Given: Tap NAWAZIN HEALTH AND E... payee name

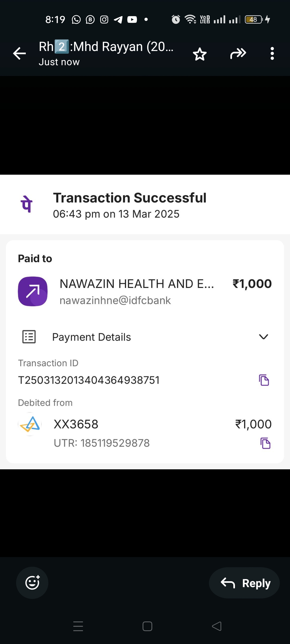Looking at the screenshot, I should pyautogui.click(x=137, y=284).
